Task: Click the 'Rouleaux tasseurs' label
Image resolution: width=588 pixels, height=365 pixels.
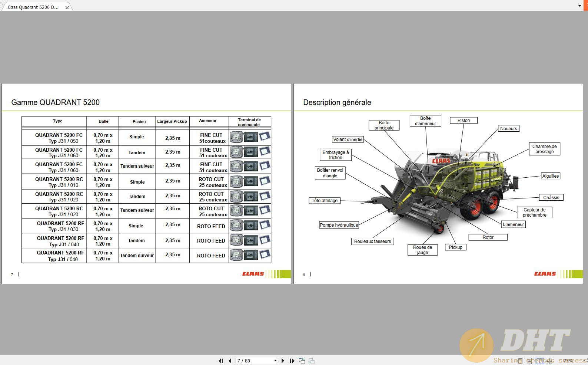Action: click(x=372, y=241)
